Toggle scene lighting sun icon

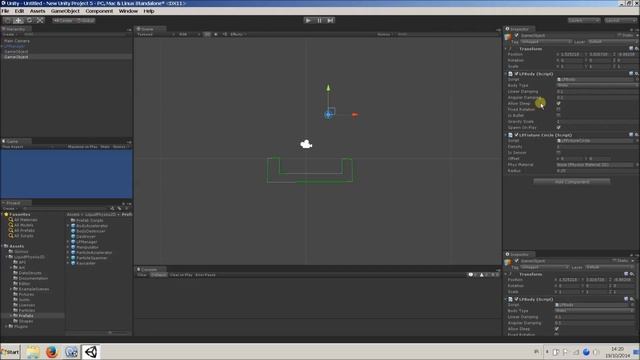tap(216, 34)
